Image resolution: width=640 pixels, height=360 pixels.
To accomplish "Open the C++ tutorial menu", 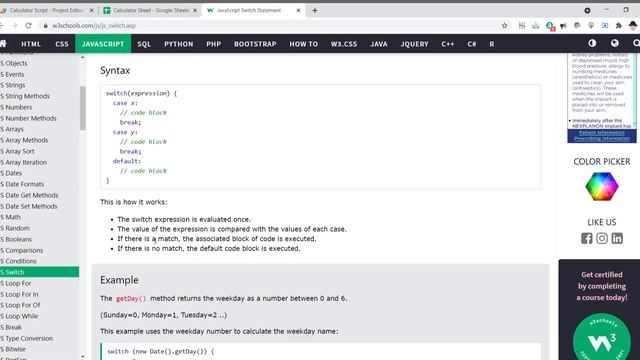I will click(448, 44).
